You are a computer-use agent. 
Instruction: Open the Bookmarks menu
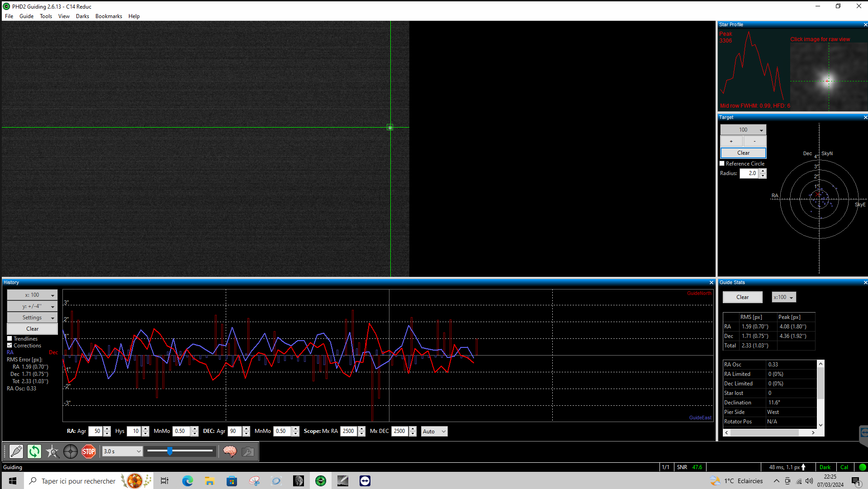click(x=109, y=16)
